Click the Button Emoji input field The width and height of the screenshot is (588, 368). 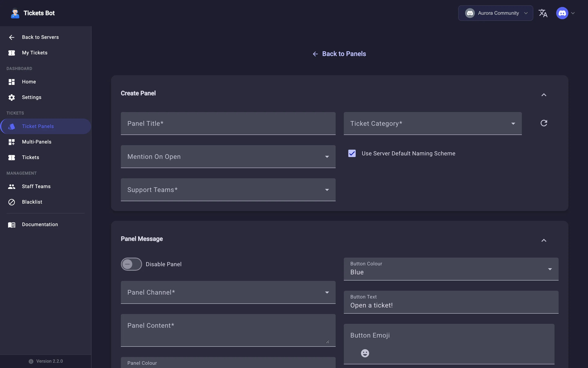pyautogui.click(x=449, y=344)
